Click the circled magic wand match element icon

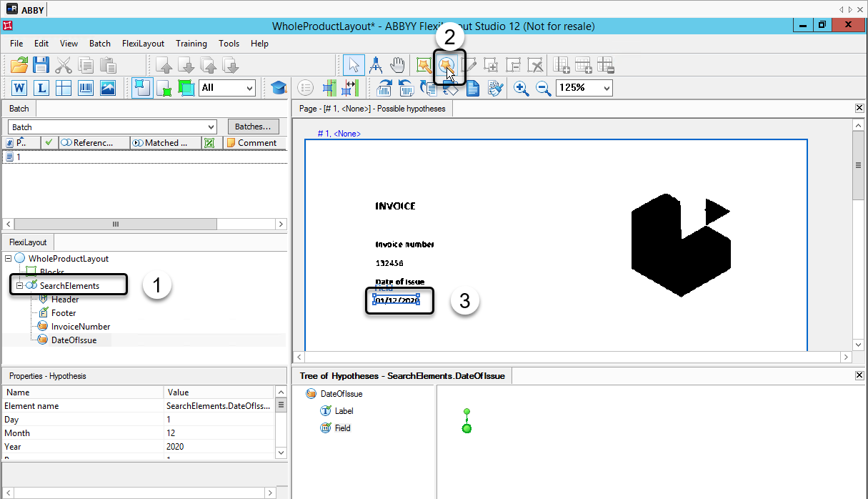coord(447,66)
